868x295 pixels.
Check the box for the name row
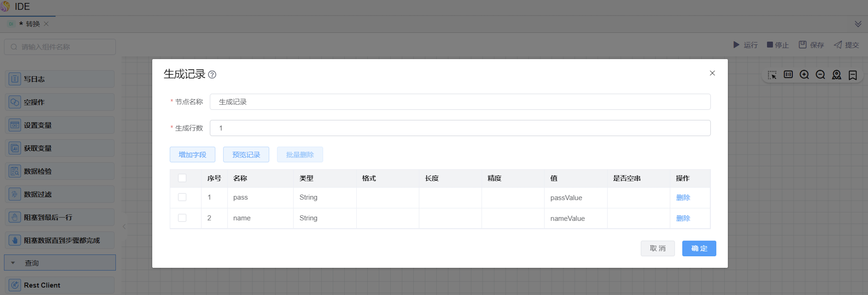182,218
